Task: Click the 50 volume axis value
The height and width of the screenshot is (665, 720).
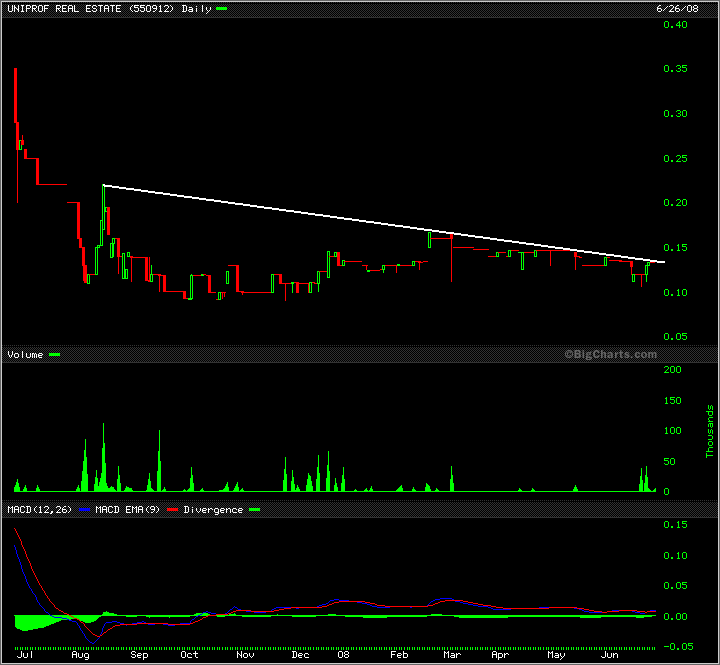Action: click(x=669, y=462)
